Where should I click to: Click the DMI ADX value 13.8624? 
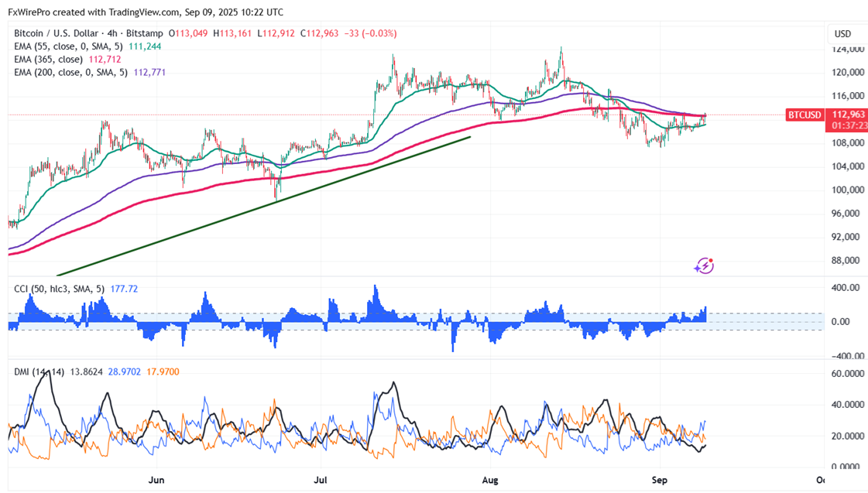pos(87,371)
